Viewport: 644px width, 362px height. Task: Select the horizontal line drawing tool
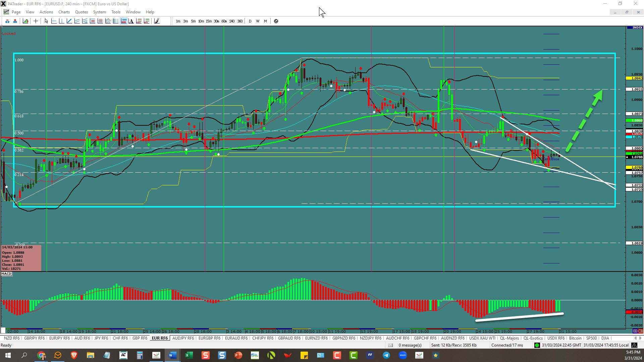[x=54, y=21]
